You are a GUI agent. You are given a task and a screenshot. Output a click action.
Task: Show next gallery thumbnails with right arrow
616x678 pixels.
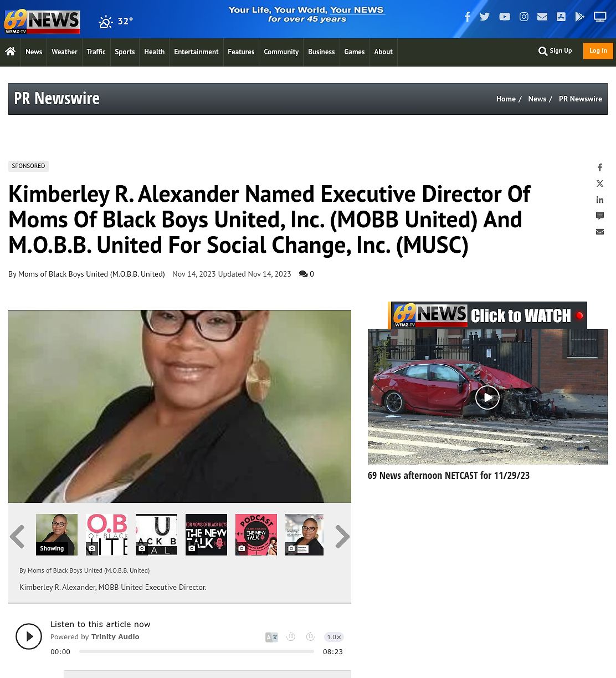pyautogui.click(x=342, y=536)
